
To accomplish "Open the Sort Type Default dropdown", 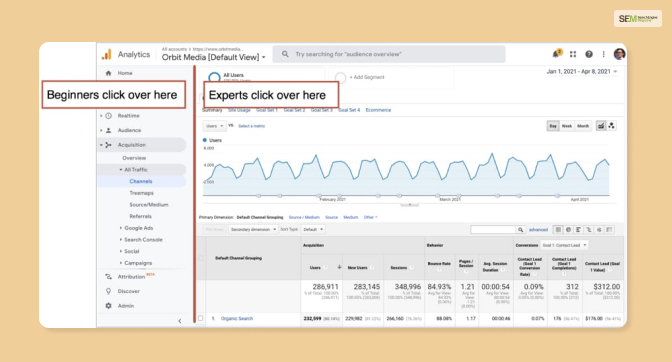I will [x=313, y=230].
